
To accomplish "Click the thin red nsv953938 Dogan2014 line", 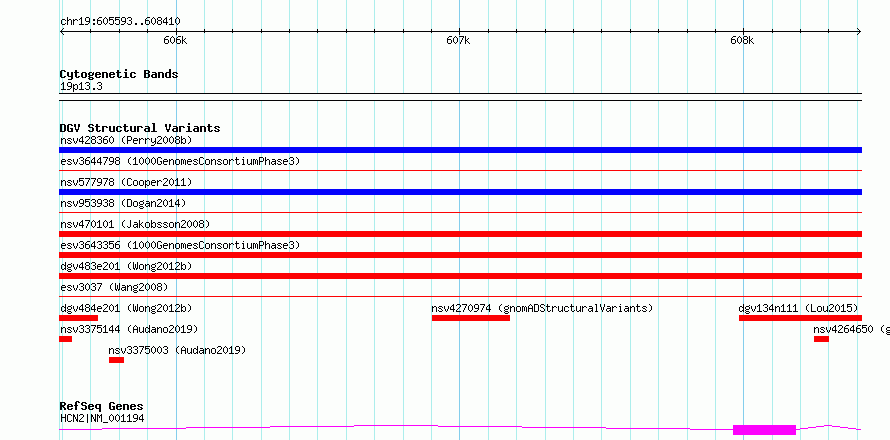I will [x=460, y=212].
